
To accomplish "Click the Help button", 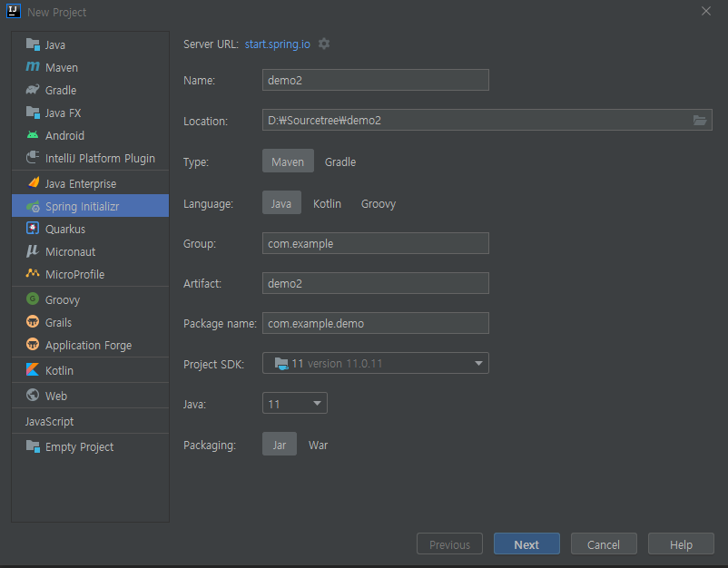I will click(681, 544).
